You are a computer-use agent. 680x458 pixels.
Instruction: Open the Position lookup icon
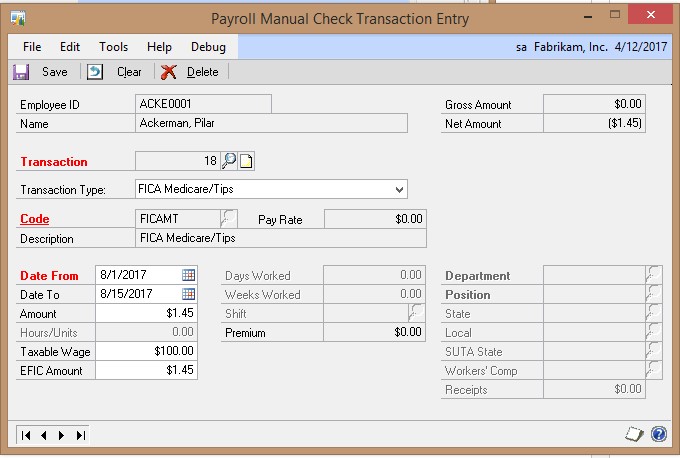click(654, 294)
